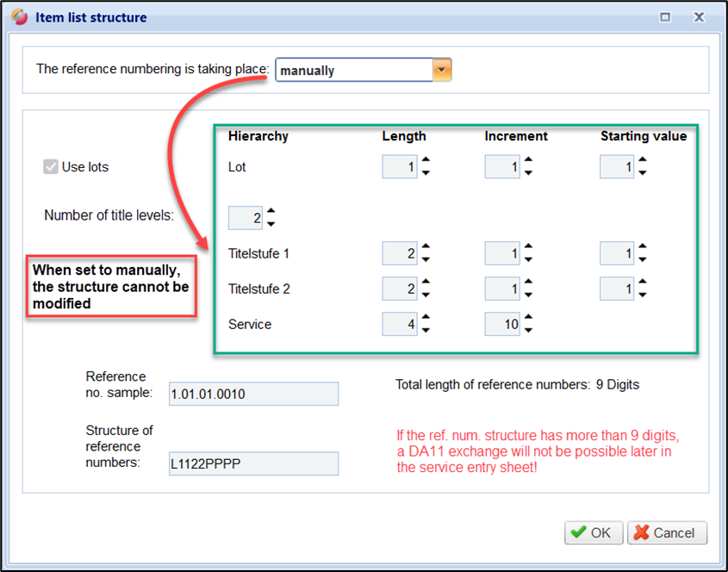Open the reference numbering dropdown arrow
This screenshot has width=728, height=572.
click(x=441, y=70)
